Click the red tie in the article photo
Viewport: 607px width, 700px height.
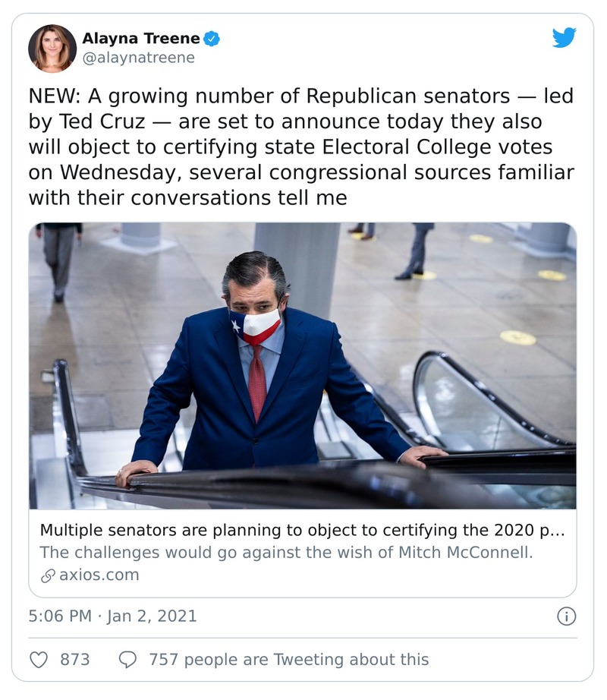click(257, 383)
